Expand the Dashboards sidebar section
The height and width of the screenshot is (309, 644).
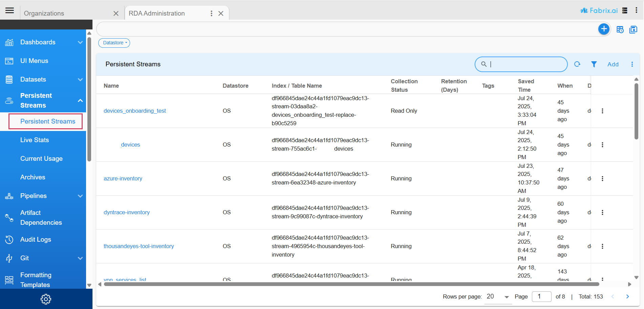click(x=80, y=42)
